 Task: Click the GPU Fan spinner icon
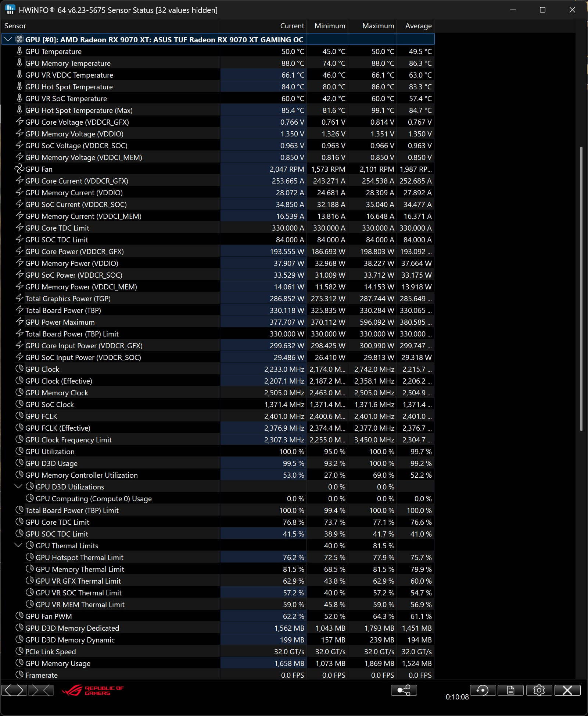point(19,169)
